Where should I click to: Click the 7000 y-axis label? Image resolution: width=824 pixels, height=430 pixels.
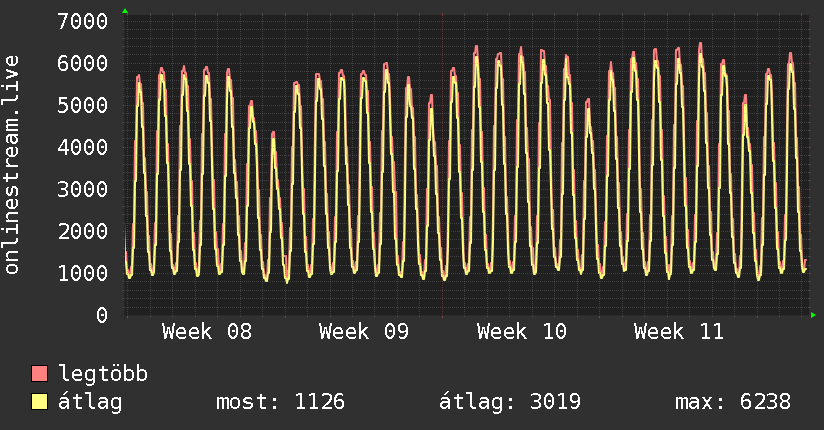tap(83, 21)
